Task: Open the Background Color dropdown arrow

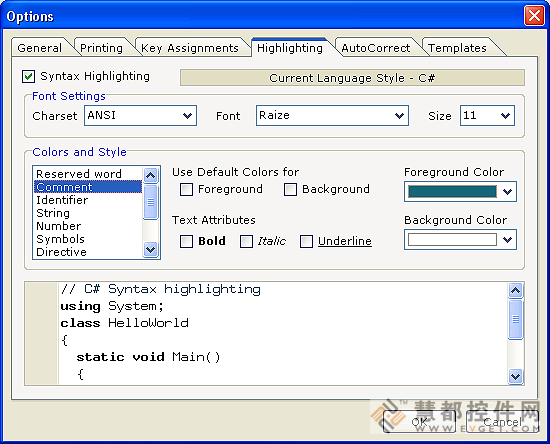Action: [507, 240]
